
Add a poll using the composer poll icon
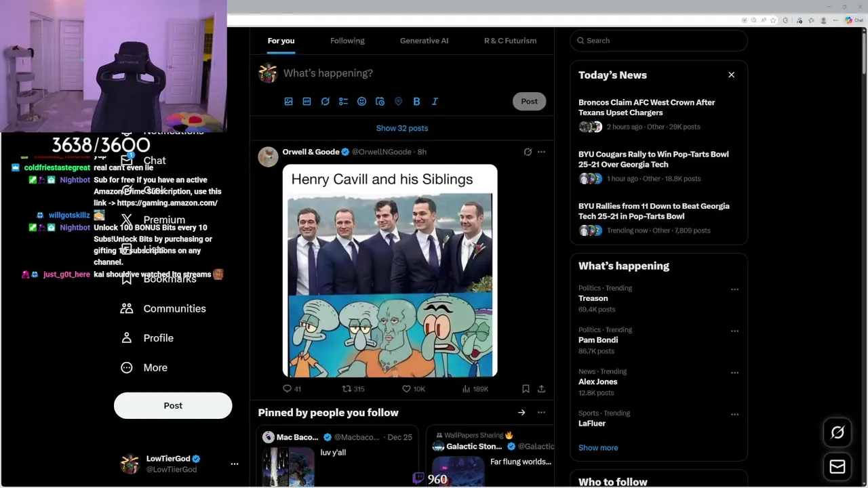344,102
